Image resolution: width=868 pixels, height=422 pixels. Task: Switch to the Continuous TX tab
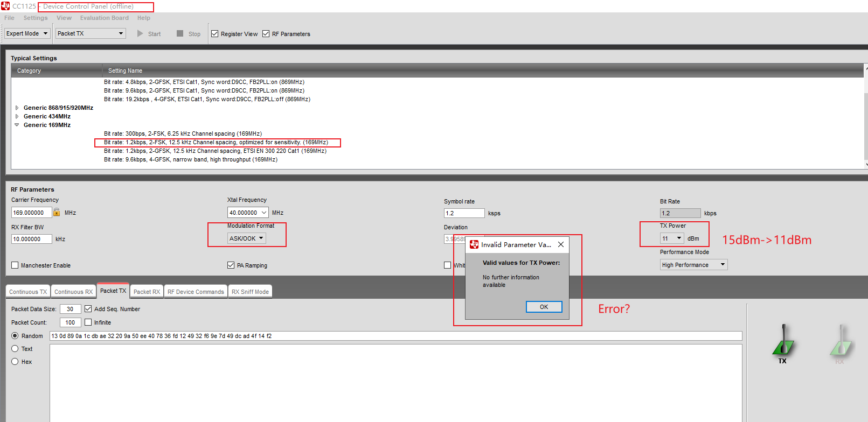coord(28,291)
